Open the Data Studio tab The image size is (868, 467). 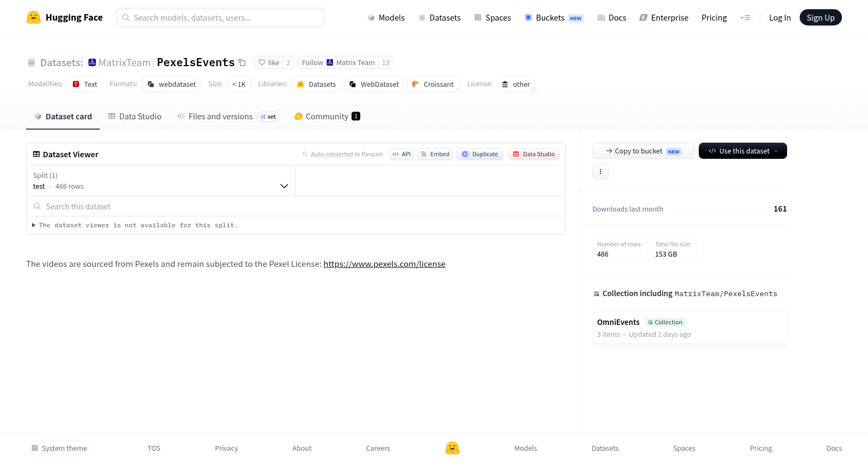point(135,117)
